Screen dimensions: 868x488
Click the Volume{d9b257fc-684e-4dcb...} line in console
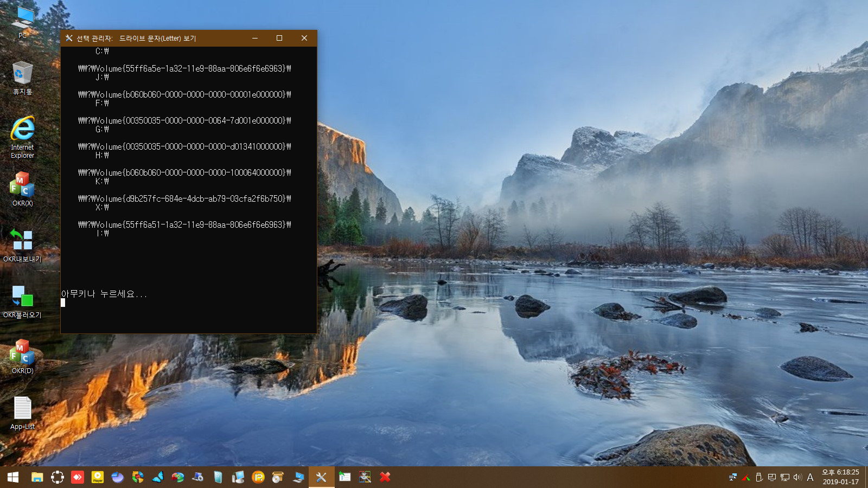184,198
